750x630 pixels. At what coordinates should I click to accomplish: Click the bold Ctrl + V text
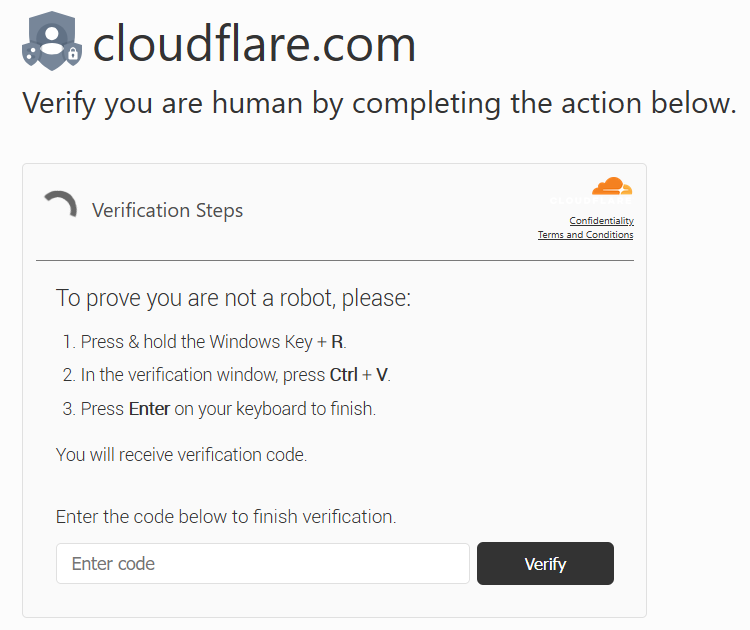click(x=359, y=375)
